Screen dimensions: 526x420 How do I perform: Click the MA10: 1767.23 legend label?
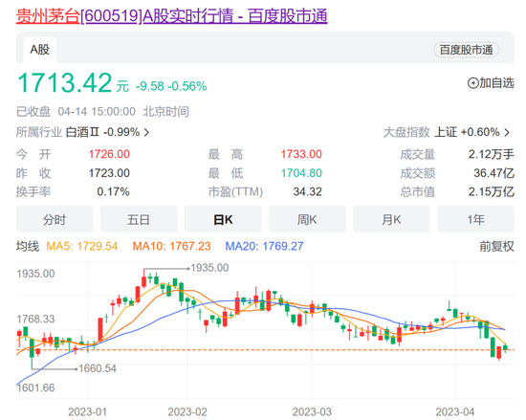[171, 246]
